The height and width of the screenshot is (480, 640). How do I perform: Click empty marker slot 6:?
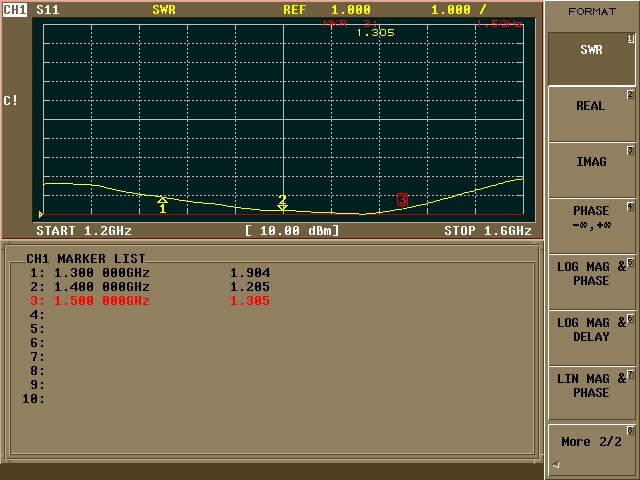click(x=37, y=342)
